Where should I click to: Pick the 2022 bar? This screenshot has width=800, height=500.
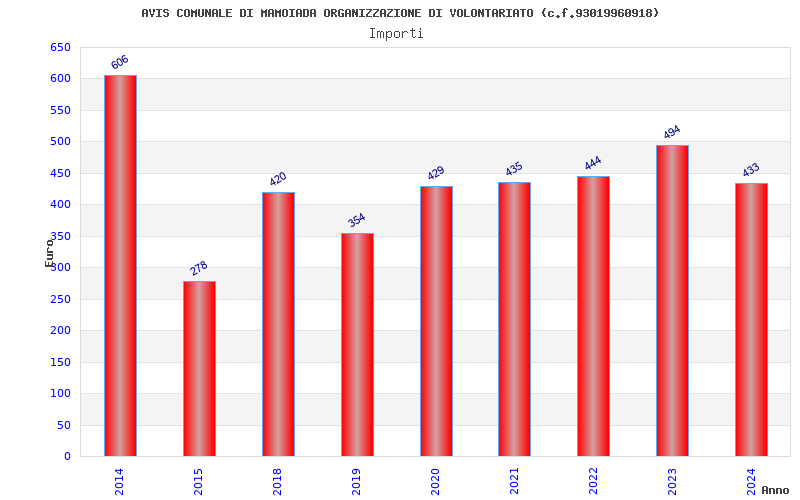(x=593, y=316)
